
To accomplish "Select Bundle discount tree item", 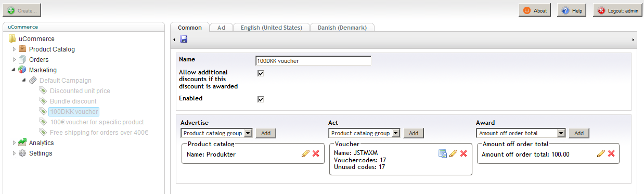I will (73, 101).
